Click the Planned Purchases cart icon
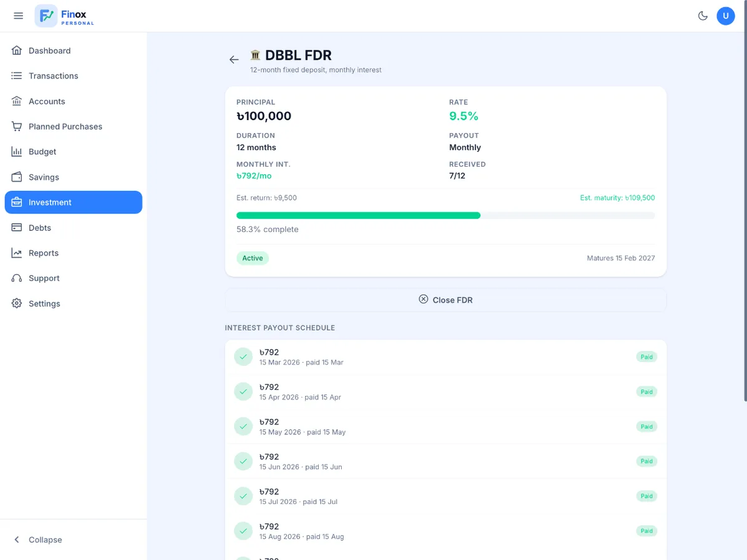747x560 pixels. point(17,126)
